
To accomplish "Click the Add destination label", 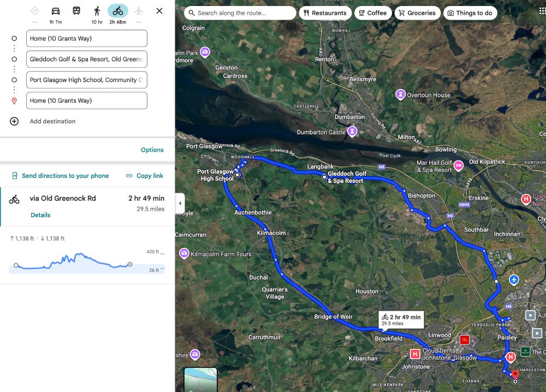I will click(x=52, y=121).
